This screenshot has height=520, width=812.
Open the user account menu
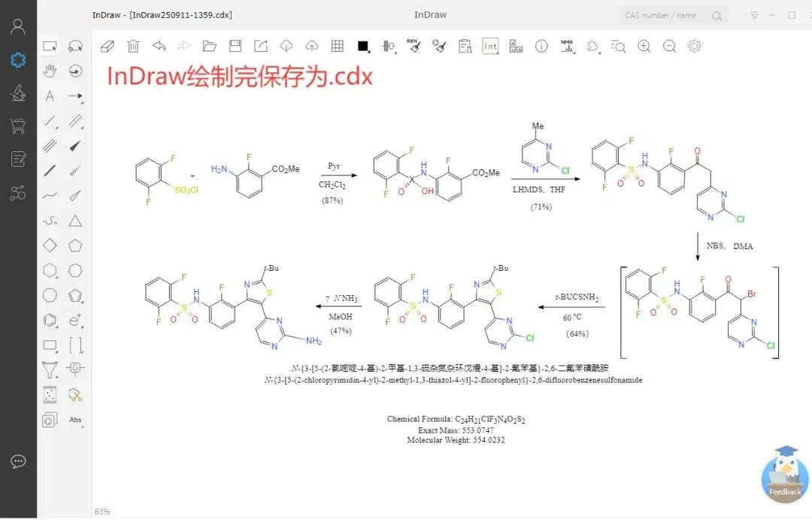click(19, 26)
